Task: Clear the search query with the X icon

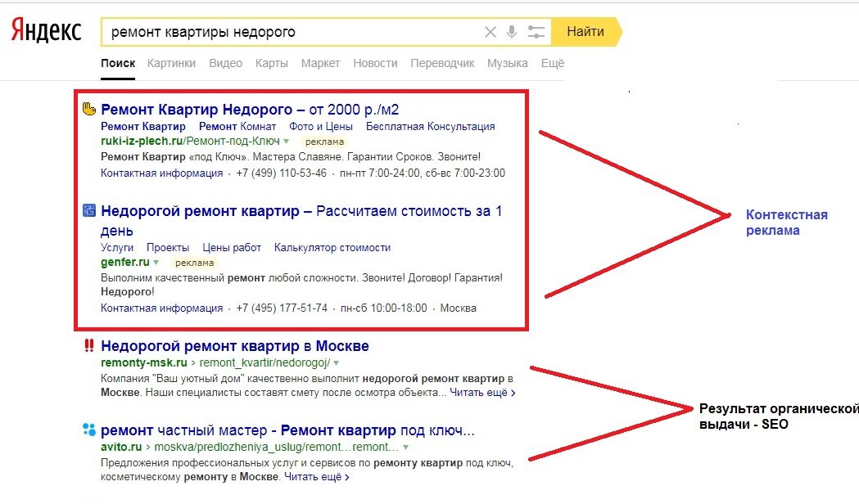Action: [491, 32]
